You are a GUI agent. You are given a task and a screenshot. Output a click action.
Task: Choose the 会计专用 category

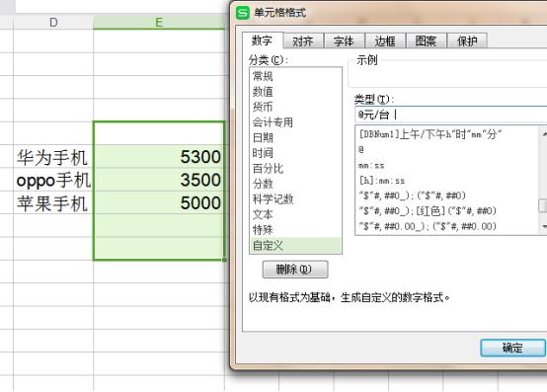tap(295, 122)
